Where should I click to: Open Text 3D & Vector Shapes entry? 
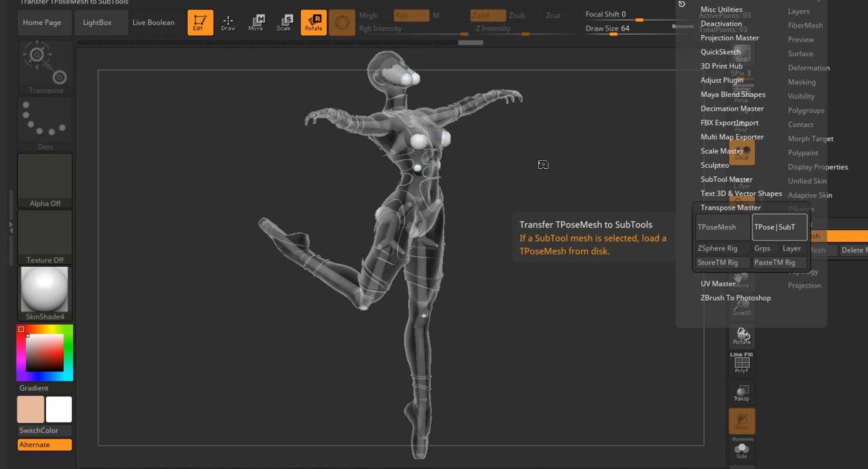[x=741, y=193]
